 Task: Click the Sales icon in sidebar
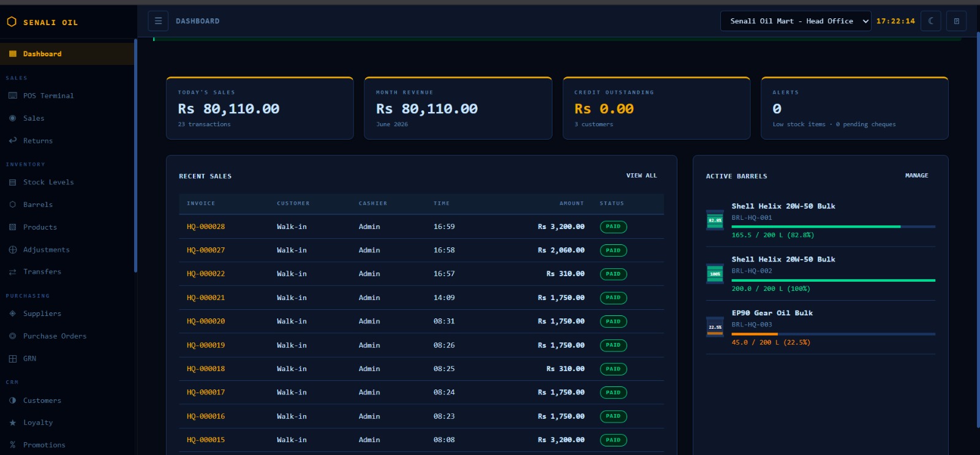tap(13, 118)
